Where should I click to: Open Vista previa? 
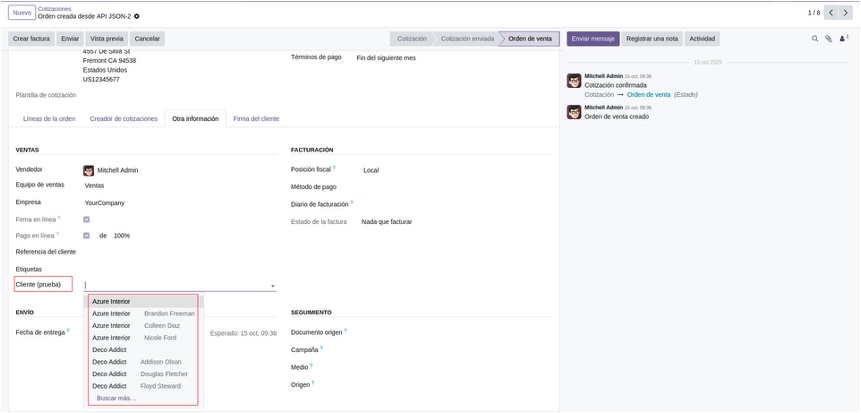tap(107, 39)
